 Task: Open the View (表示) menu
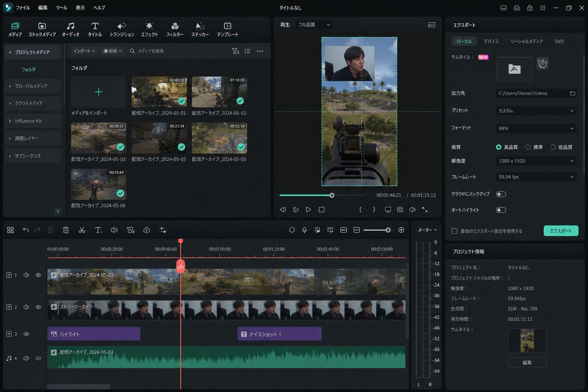click(80, 8)
